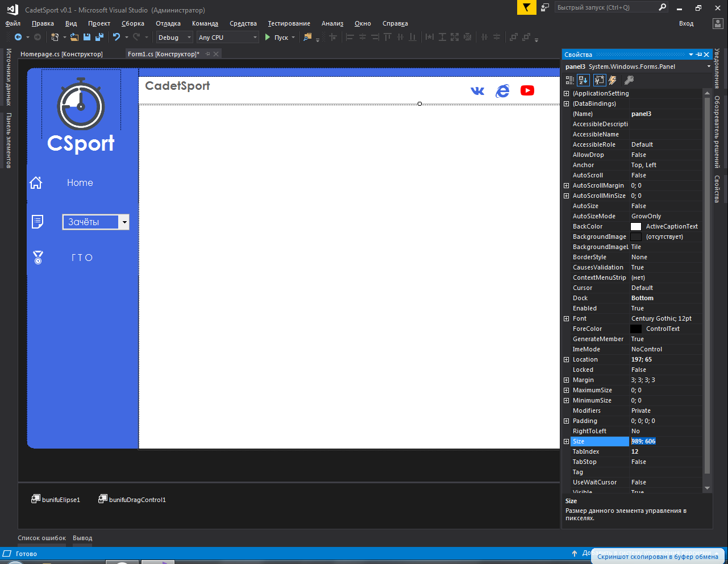Open the Отладка menu
The width and height of the screenshot is (728, 564).
(x=168, y=23)
